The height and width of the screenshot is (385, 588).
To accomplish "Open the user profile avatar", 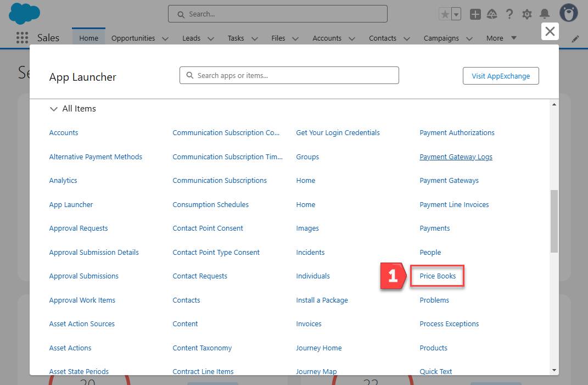I will pyautogui.click(x=568, y=13).
